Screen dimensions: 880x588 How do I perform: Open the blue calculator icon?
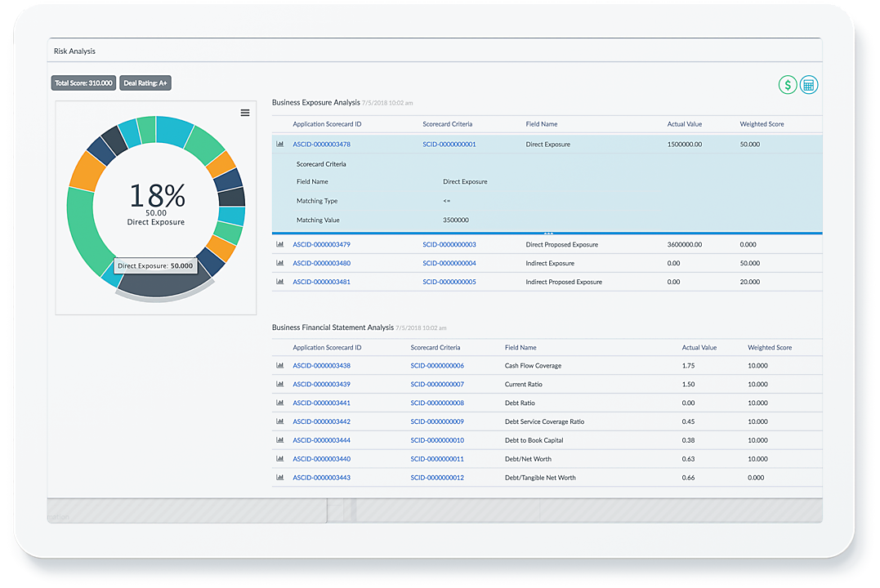coord(809,85)
